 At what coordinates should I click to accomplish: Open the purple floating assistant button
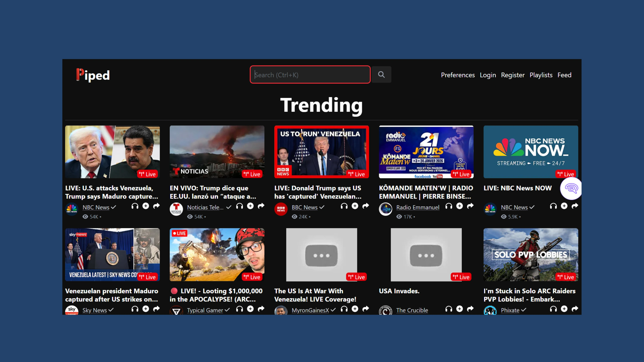click(571, 189)
